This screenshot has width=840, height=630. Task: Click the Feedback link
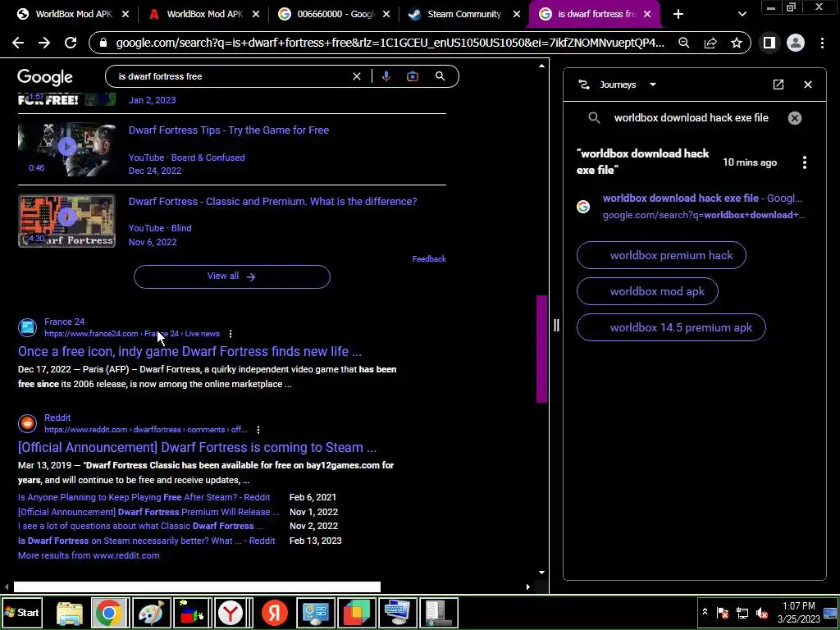[x=429, y=258]
